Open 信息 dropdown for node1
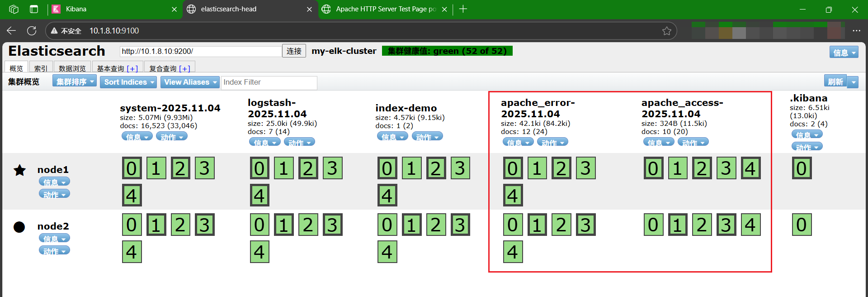 pos(54,182)
